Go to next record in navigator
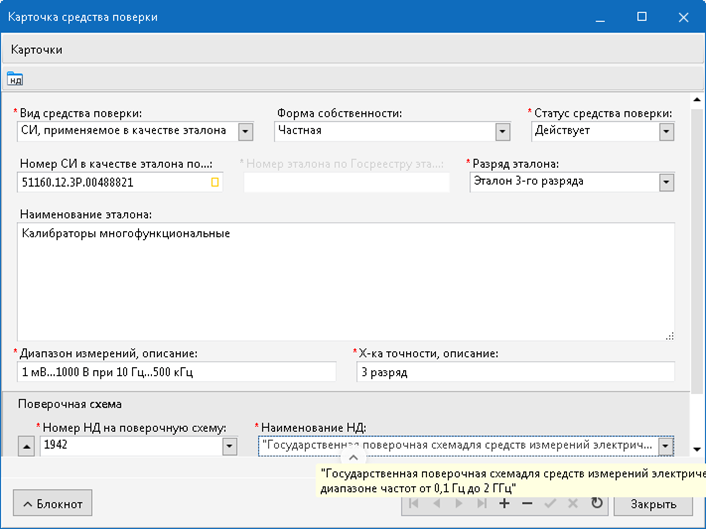Screen dimensions: 706x529 click(x=459, y=503)
